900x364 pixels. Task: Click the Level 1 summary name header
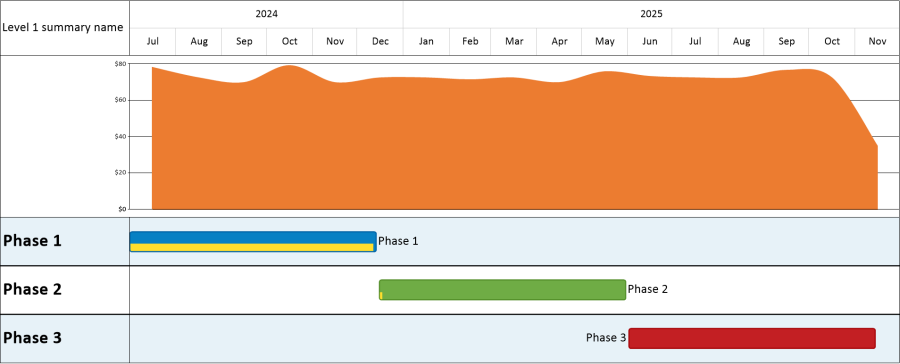pos(63,28)
